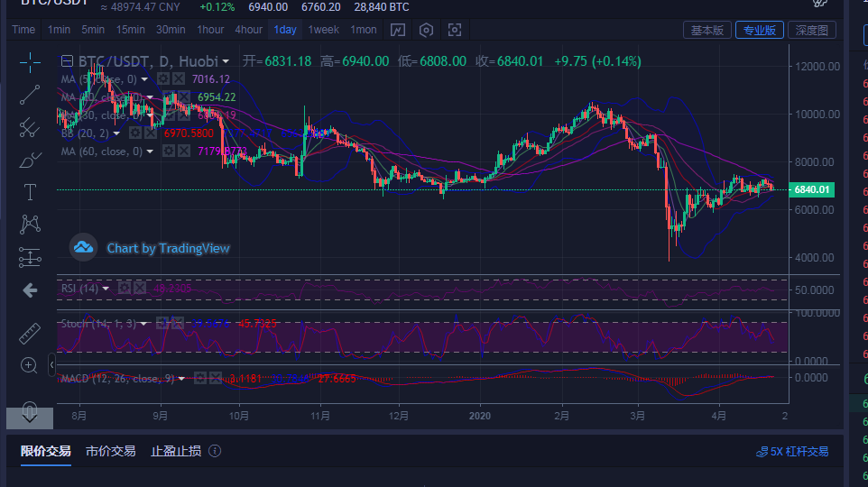Switch to 专业版 professional chart
Image resolution: width=868 pixels, height=487 pixels.
[x=760, y=30]
